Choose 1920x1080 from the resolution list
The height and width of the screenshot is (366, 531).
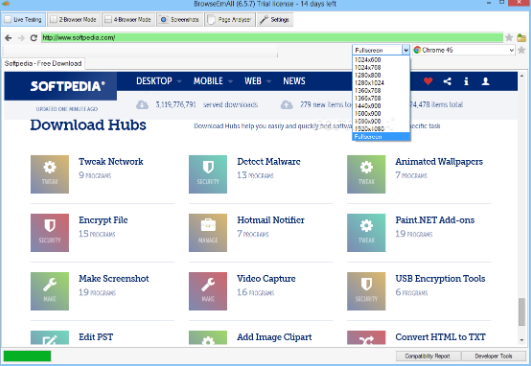(381, 129)
